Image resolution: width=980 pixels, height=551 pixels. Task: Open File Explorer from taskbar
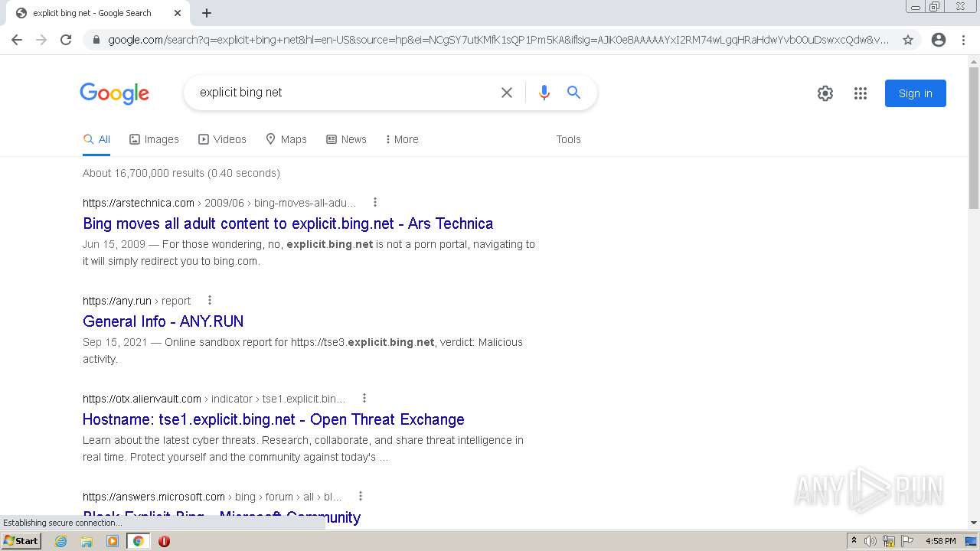pos(87,541)
